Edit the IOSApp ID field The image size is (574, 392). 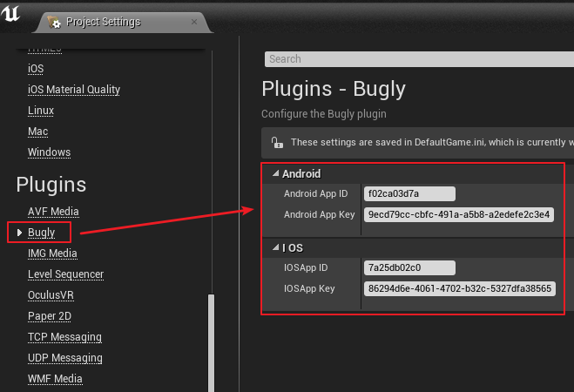tap(409, 268)
